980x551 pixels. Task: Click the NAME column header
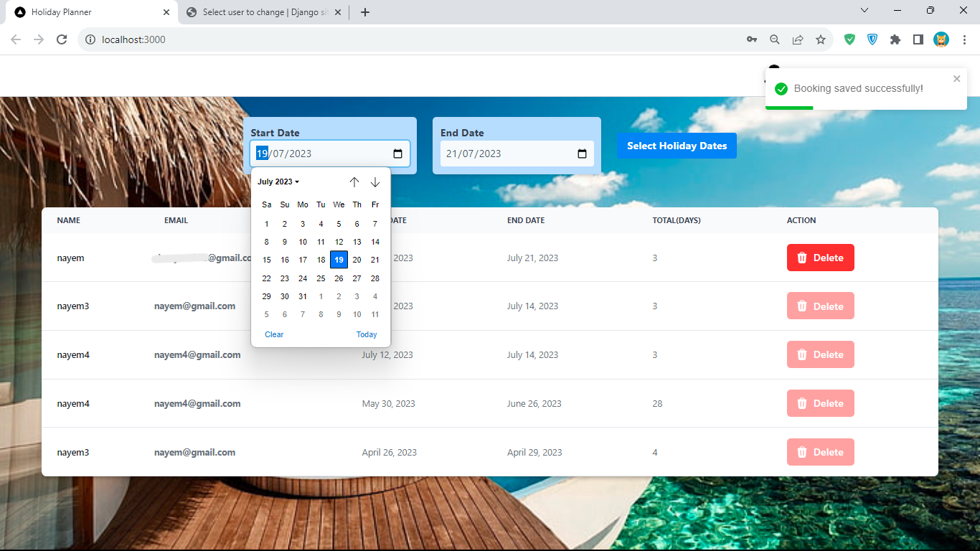(x=69, y=220)
